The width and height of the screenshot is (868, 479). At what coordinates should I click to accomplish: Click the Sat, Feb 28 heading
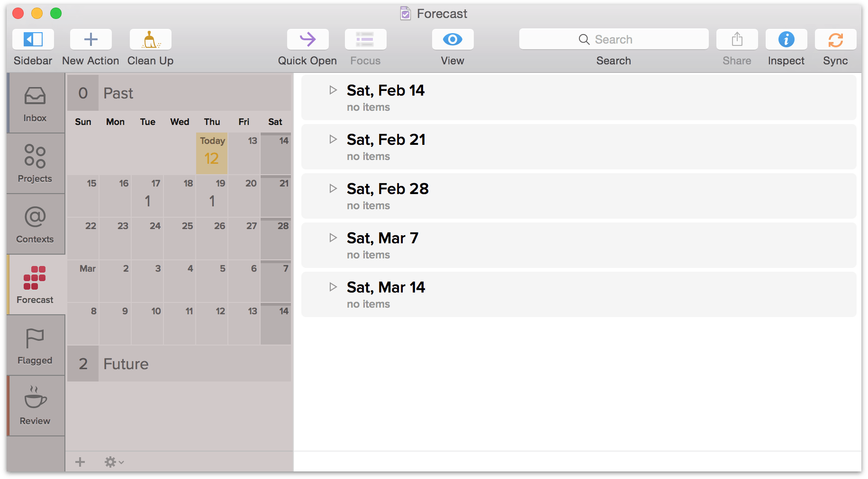point(388,189)
